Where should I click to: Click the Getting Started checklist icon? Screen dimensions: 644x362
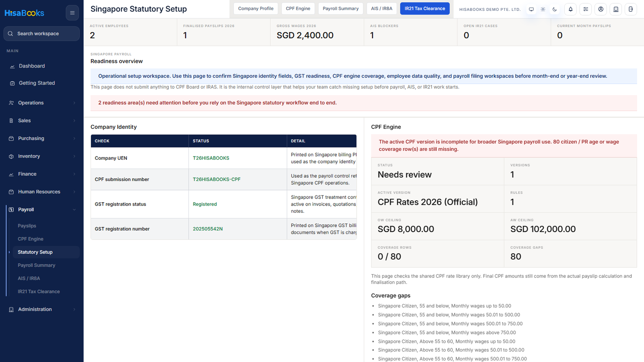click(x=12, y=83)
